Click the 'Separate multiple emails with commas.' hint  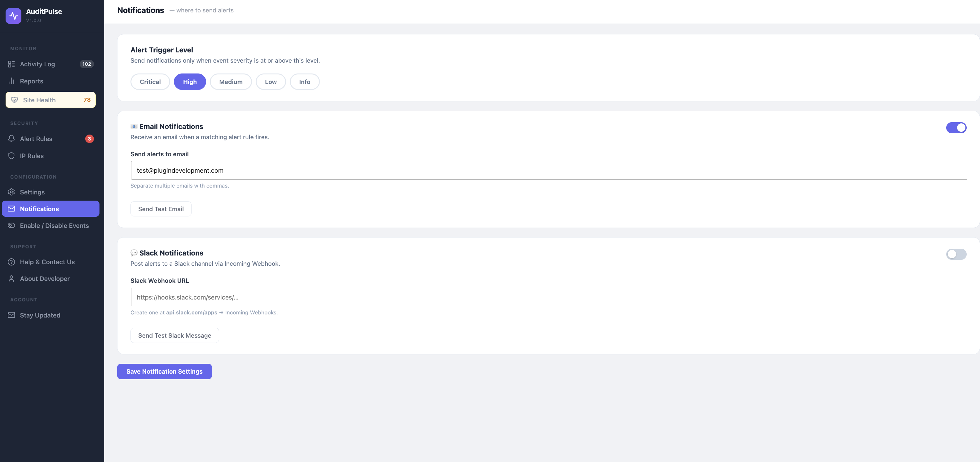click(x=179, y=186)
